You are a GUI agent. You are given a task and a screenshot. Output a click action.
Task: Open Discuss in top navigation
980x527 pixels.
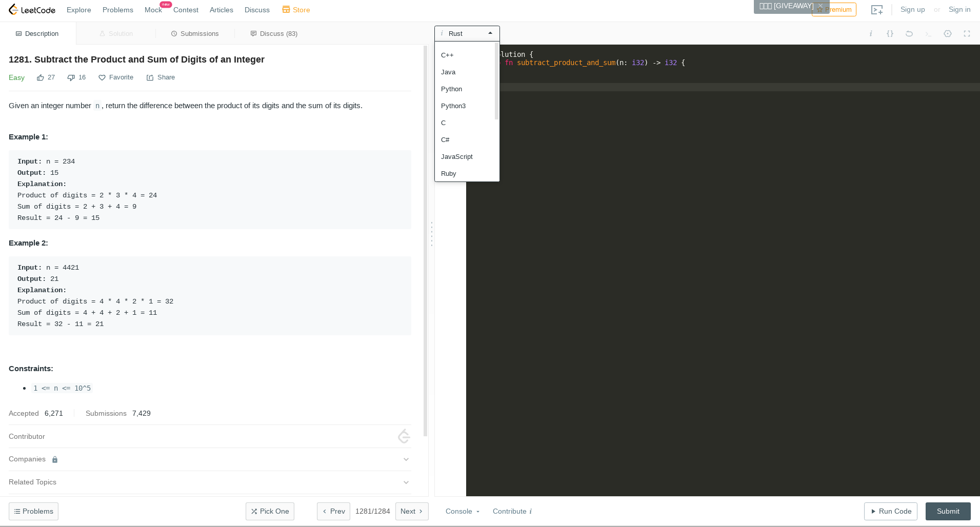pyautogui.click(x=257, y=10)
